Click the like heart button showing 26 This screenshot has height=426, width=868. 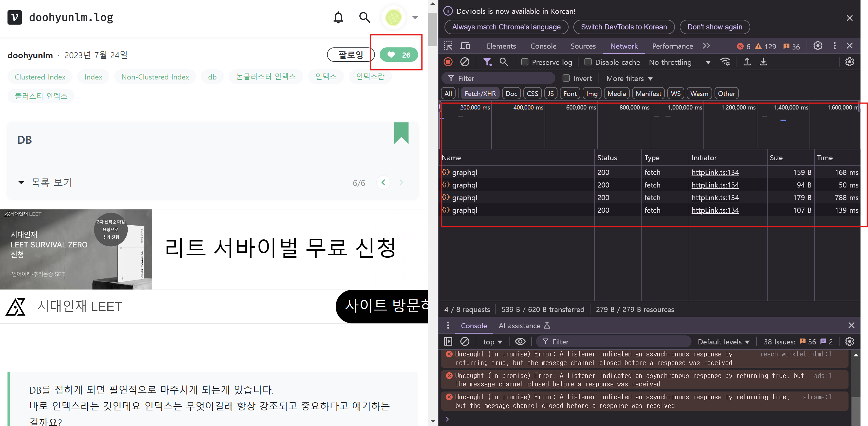(399, 55)
